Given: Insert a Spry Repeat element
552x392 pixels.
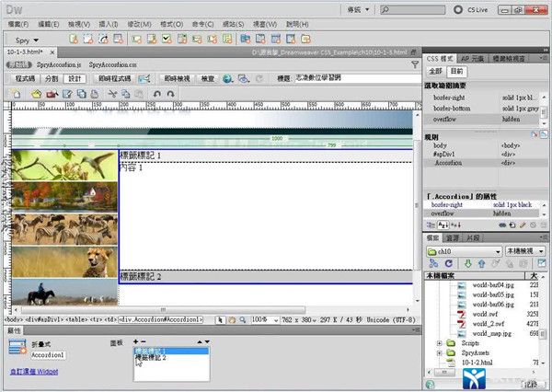Looking at the screenshot, I should (103, 39).
